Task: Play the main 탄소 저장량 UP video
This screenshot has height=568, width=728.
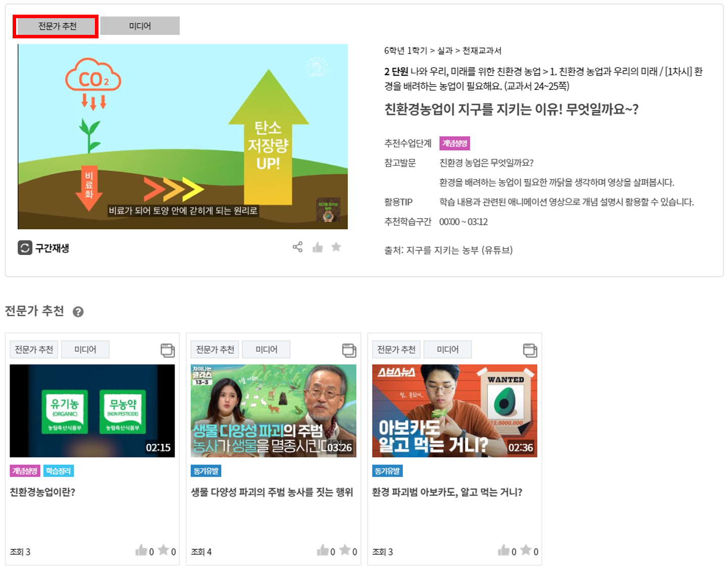Action: point(183,136)
